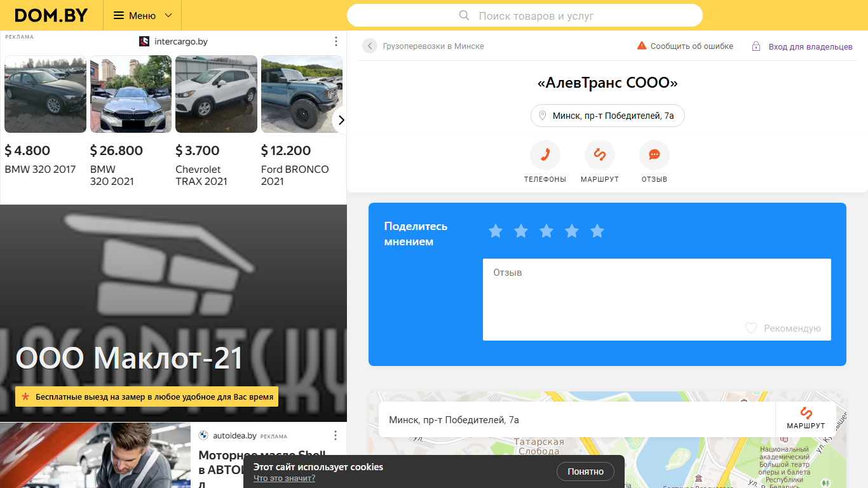The height and width of the screenshot is (488, 868).
Task: Click the Поделитесь мнением label
Action: tap(416, 234)
